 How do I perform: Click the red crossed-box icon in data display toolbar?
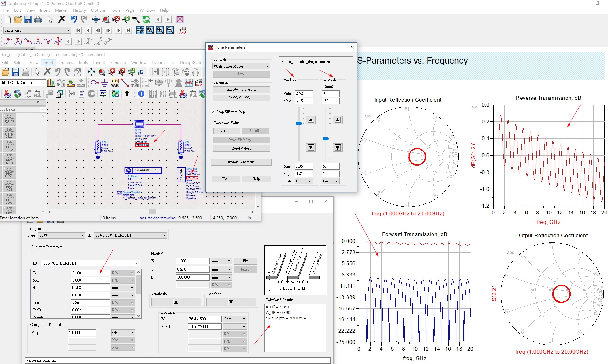[180, 20]
